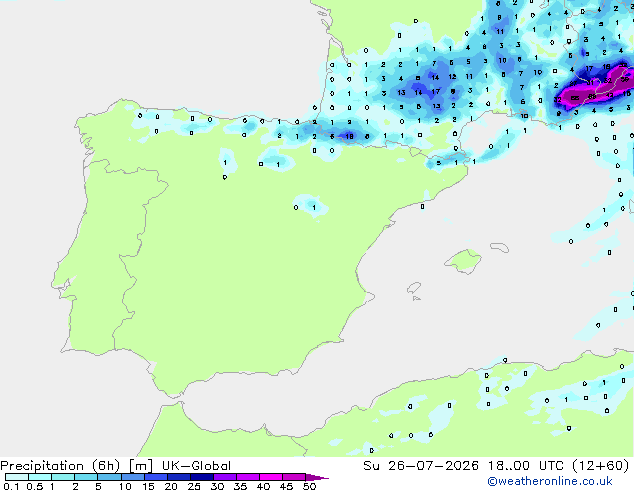This screenshot has height=490, width=634.
Task: Click legend scale label '0.1'
Action: (11, 486)
